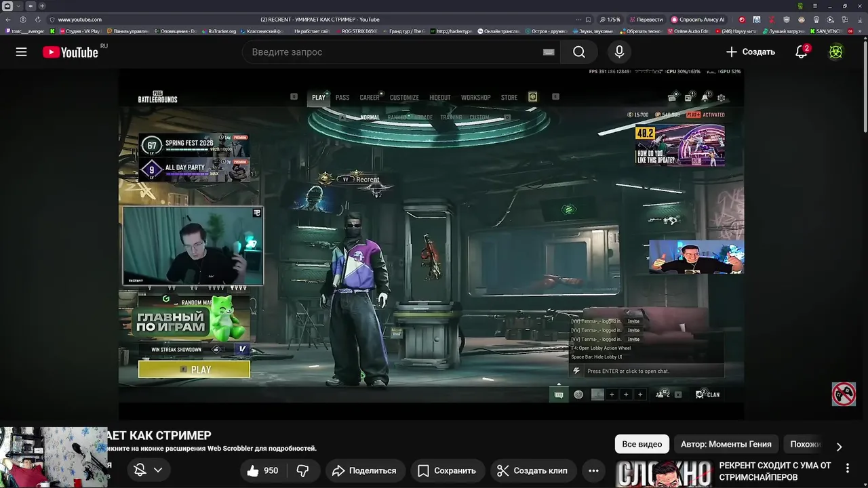Dislike the video

coord(302,470)
